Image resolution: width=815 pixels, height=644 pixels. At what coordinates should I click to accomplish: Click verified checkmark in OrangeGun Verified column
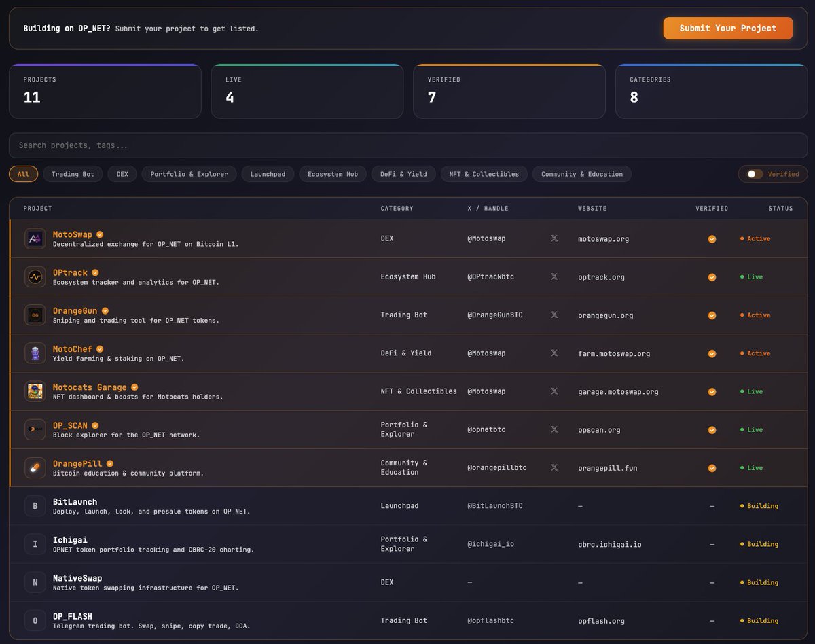[712, 315]
